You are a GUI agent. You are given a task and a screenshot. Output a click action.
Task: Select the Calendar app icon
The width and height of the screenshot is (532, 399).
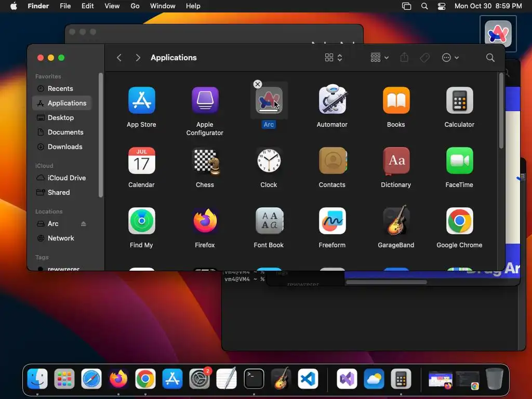(x=141, y=161)
